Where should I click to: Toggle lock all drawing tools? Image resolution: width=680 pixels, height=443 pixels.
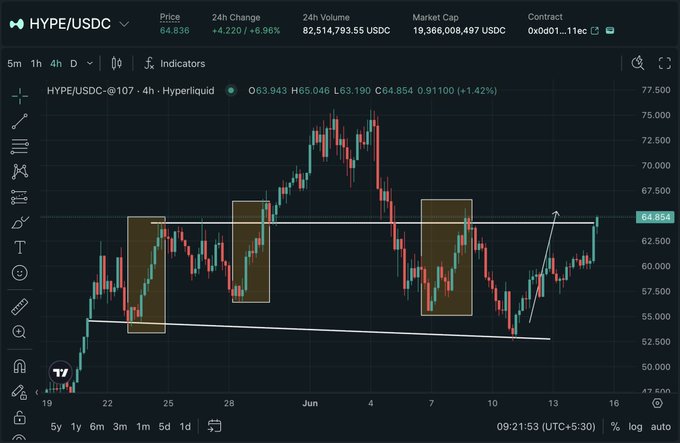[x=20, y=417]
